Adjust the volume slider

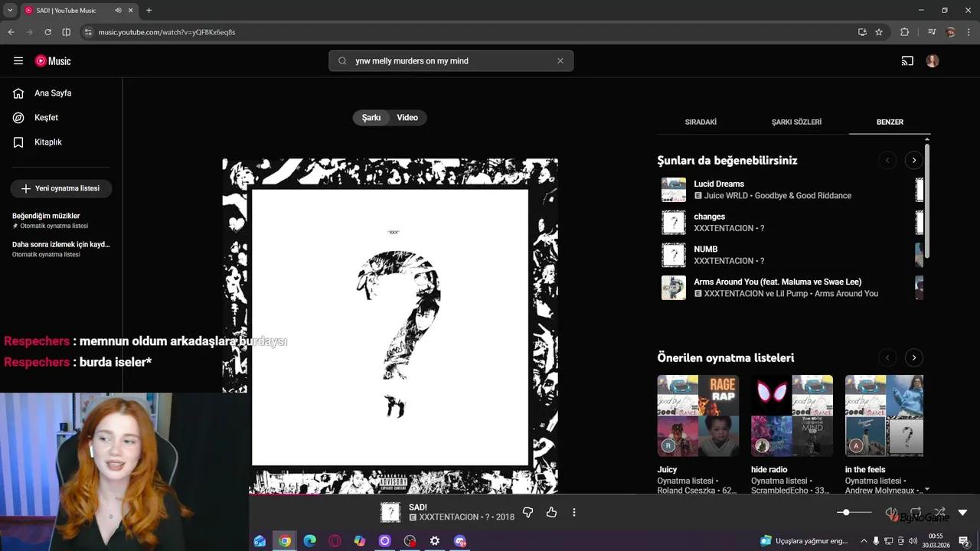click(x=854, y=512)
